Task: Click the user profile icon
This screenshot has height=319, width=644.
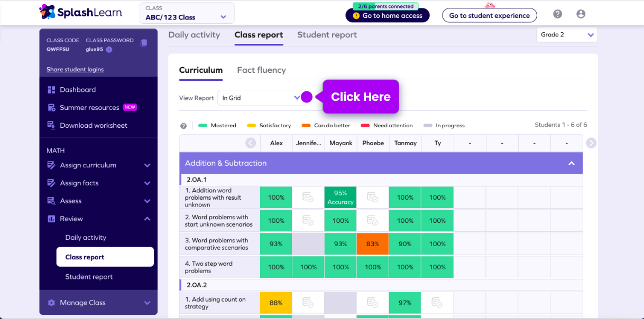Action: [x=581, y=14]
